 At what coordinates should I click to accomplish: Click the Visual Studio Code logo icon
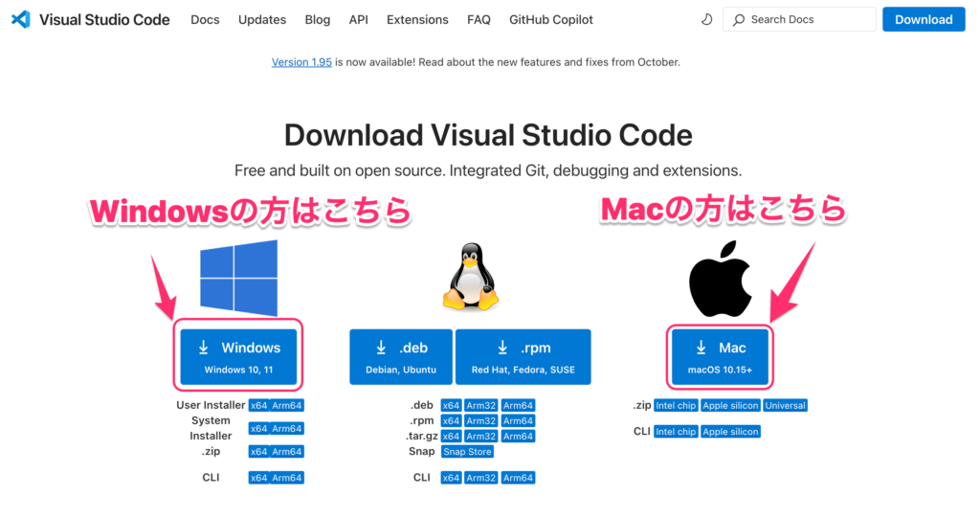pyautogui.click(x=20, y=19)
